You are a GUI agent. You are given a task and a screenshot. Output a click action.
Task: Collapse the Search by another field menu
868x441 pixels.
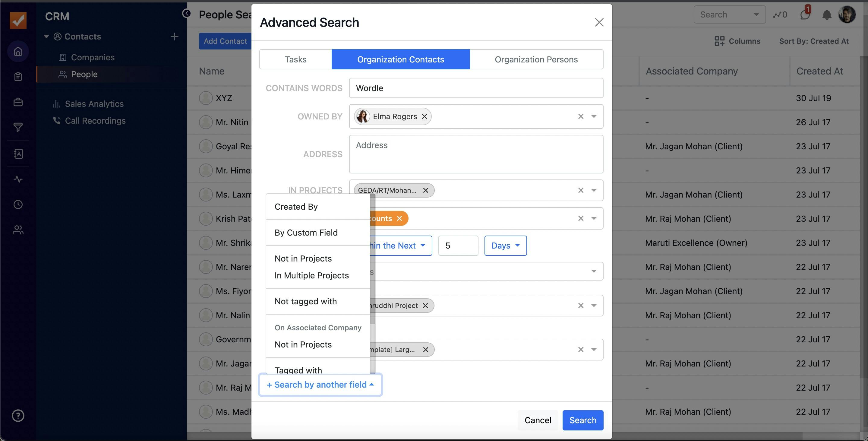tap(320, 385)
